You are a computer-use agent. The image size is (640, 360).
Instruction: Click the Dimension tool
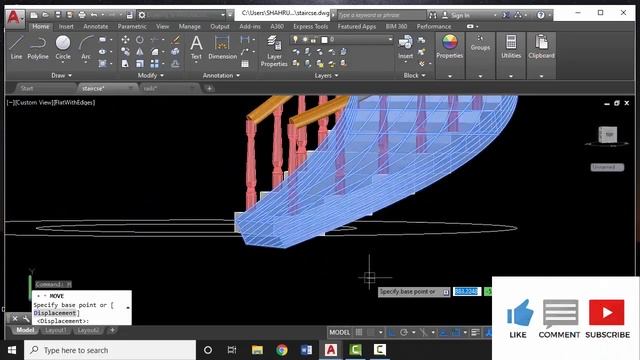(222, 47)
